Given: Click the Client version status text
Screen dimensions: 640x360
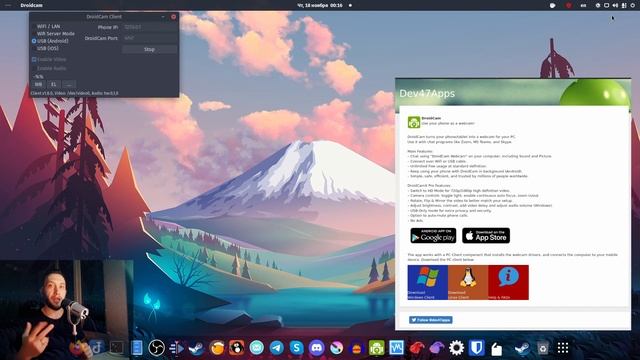Looking at the screenshot, I should coord(75,93).
